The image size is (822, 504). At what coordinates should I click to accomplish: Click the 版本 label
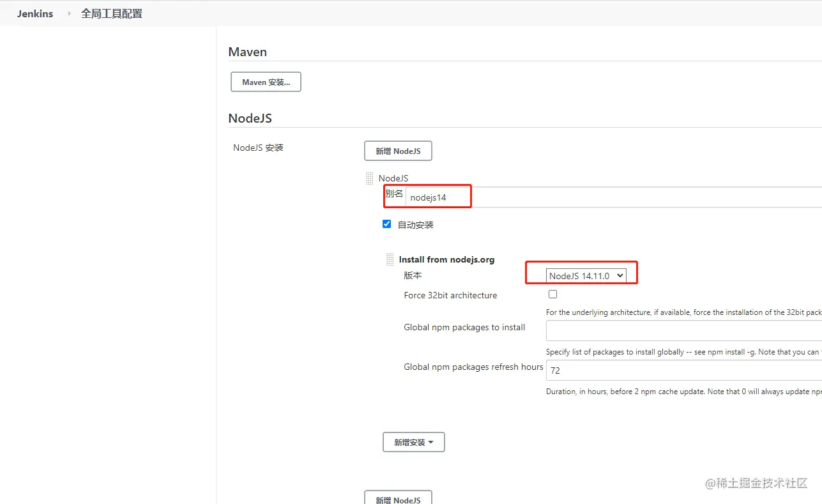pyautogui.click(x=413, y=275)
